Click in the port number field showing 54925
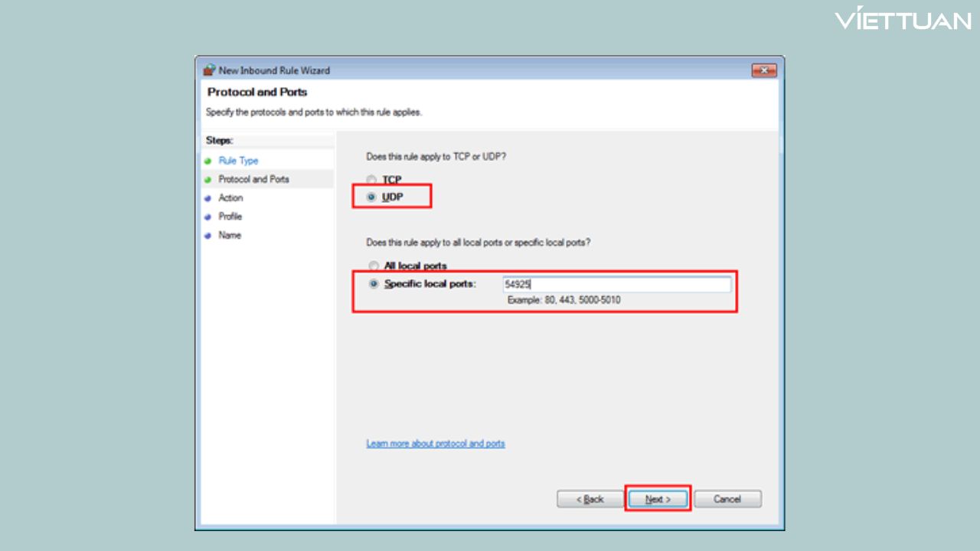The image size is (980, 551). 616,285
